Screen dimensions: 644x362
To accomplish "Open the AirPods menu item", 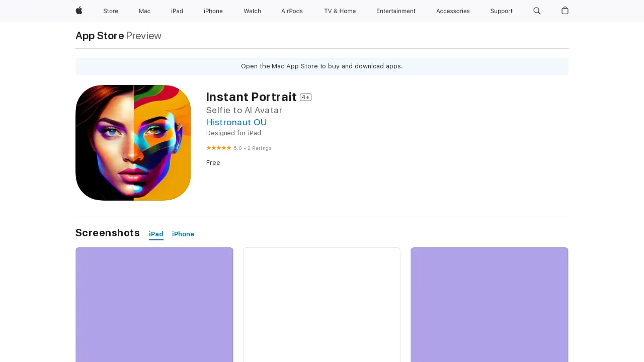I will coord(292,11).
